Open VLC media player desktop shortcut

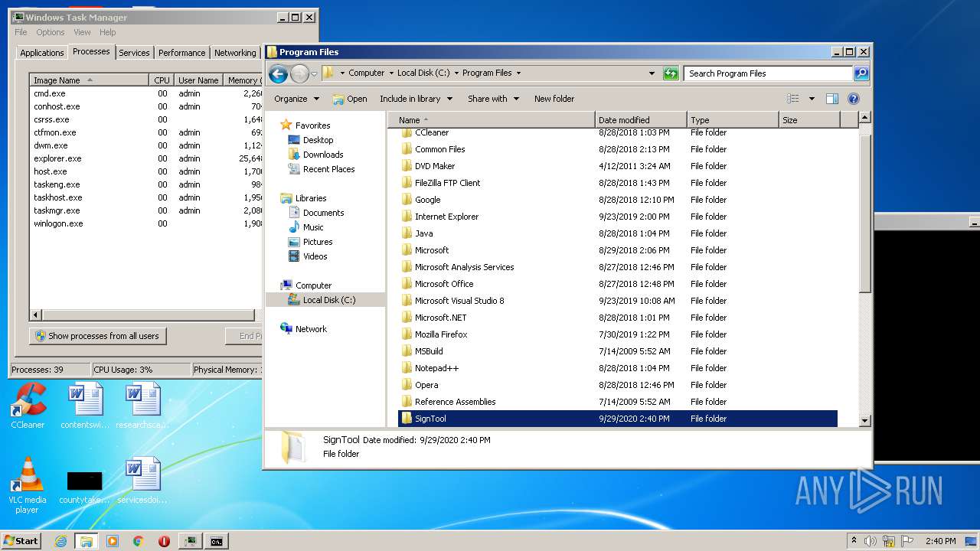coord(28,486)
